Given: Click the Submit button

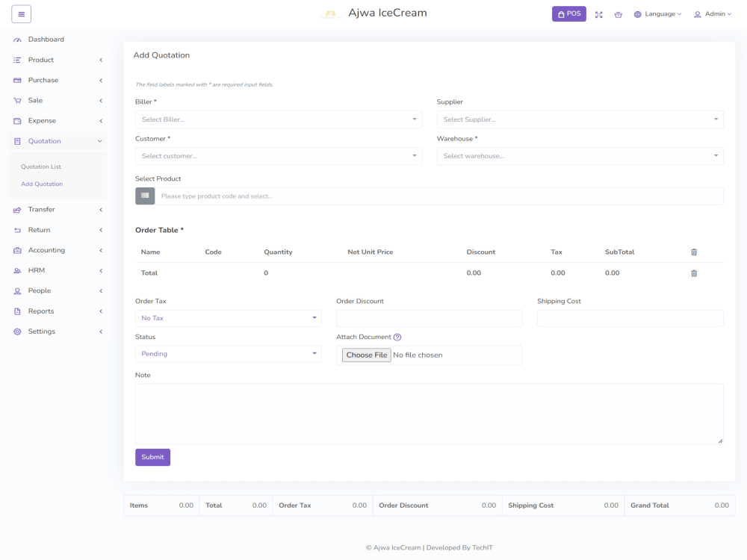Looking at the screenshot, I should [x=152, y=456].
